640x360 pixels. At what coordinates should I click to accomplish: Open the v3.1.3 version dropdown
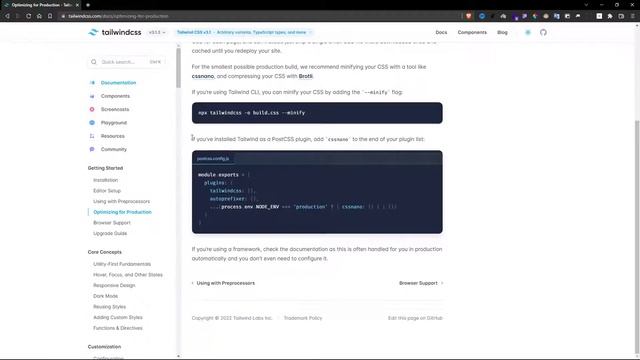(157, 32)
